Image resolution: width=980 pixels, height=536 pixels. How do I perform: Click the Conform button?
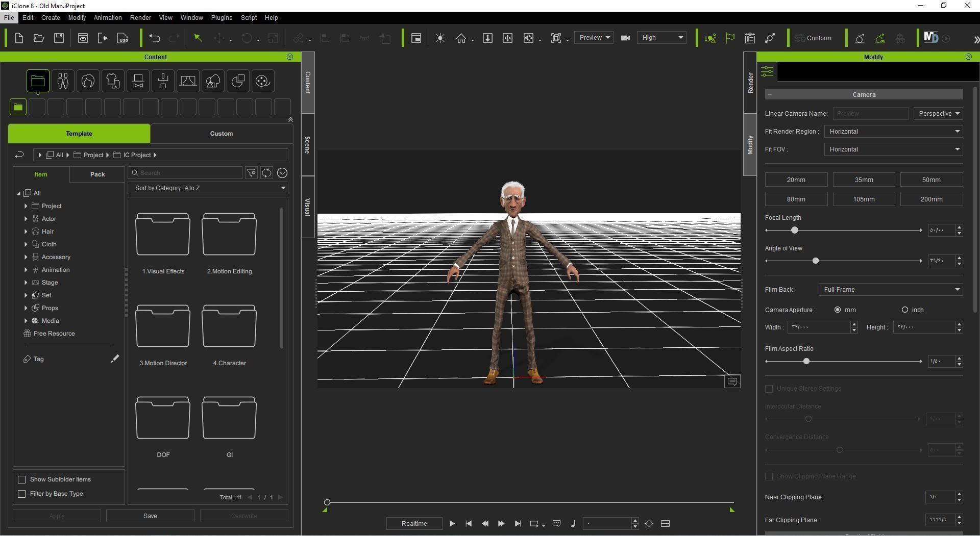coord(813,38)
